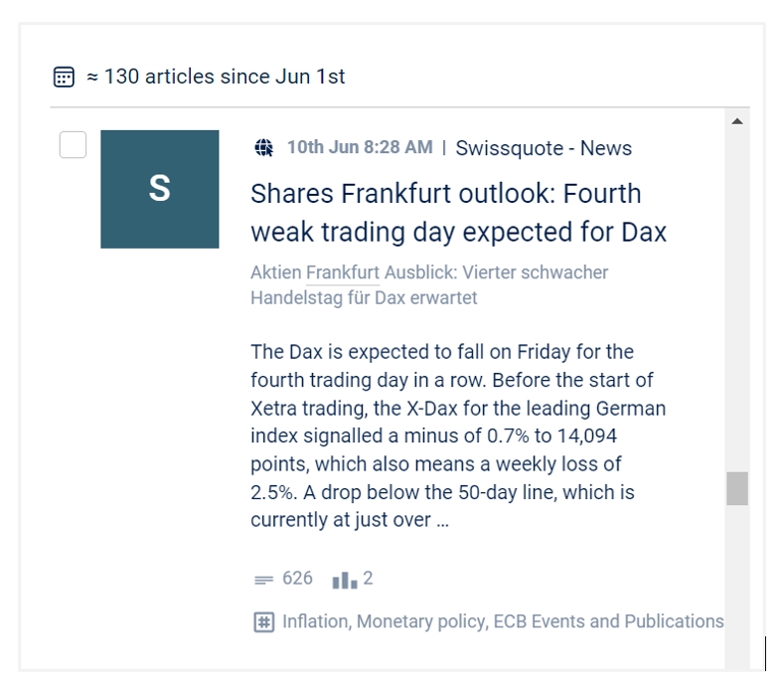Open headline 'Shares Frankfurt outlook' article
This screenshot has height=696, width=784.
click(x=458, y=213)
